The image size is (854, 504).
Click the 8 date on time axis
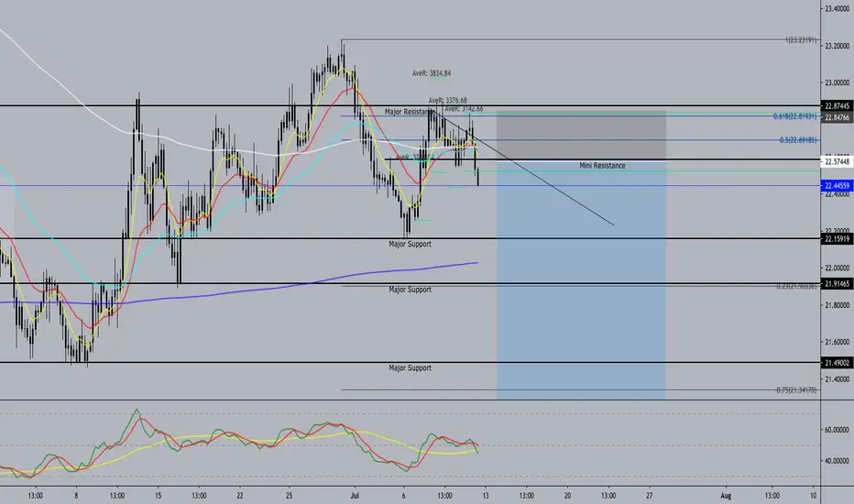coord(76,496)
